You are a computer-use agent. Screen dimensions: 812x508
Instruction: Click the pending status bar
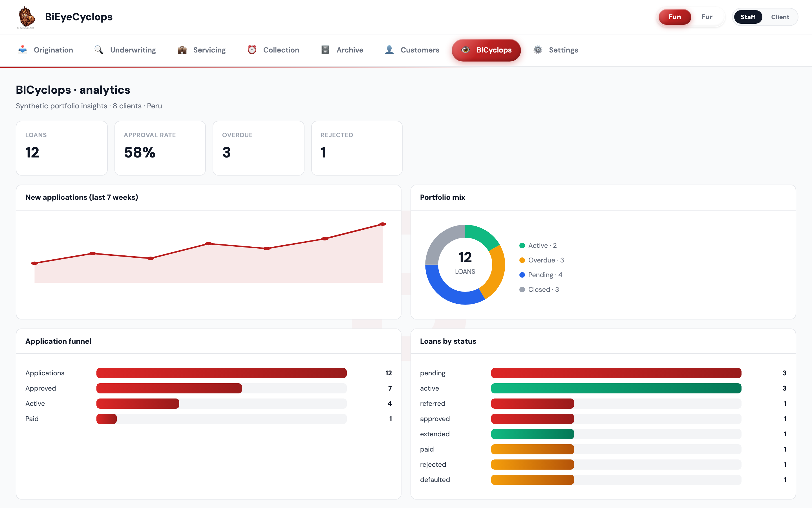616,373
